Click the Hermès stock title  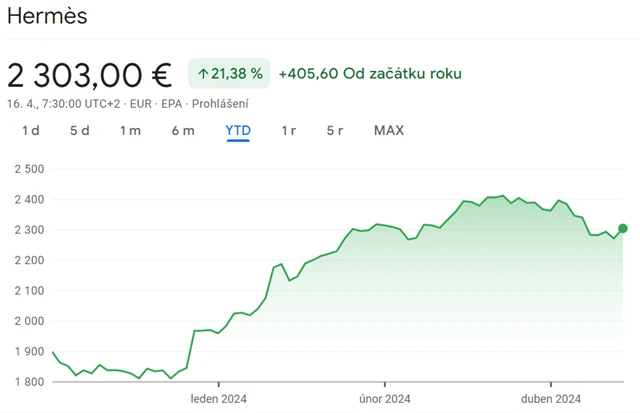coord(47,17)
